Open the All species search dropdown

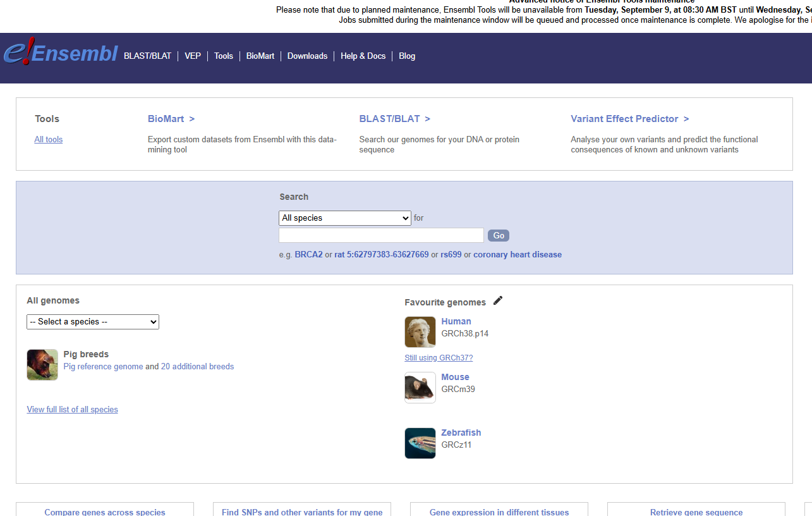click(345, 218)
